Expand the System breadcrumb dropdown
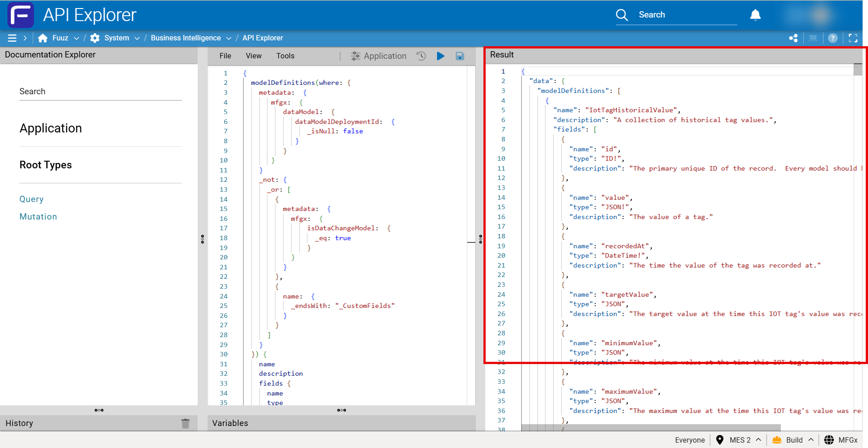 (137, 38)
